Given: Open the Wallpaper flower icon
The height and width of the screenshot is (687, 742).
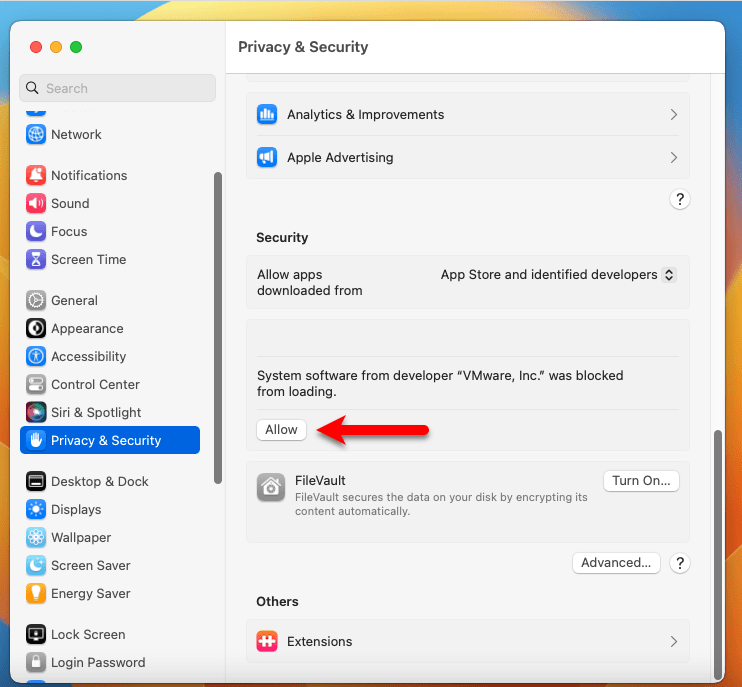Looking at the screenshot, I should pos(36,537).
